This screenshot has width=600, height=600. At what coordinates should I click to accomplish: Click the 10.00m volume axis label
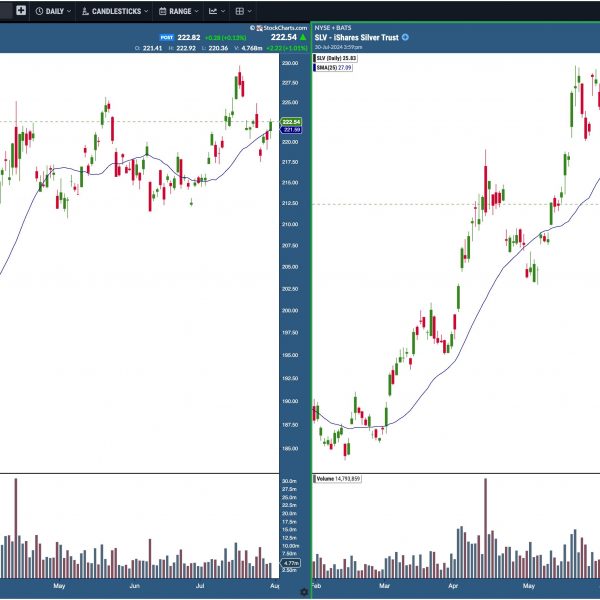coord(290,546)
